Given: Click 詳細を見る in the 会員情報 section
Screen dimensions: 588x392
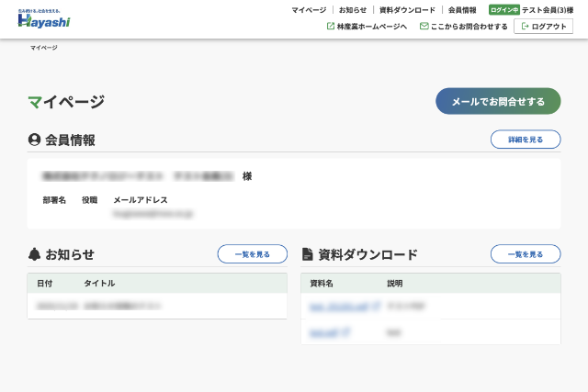Looking at the screenshot, I should [526, 140].
